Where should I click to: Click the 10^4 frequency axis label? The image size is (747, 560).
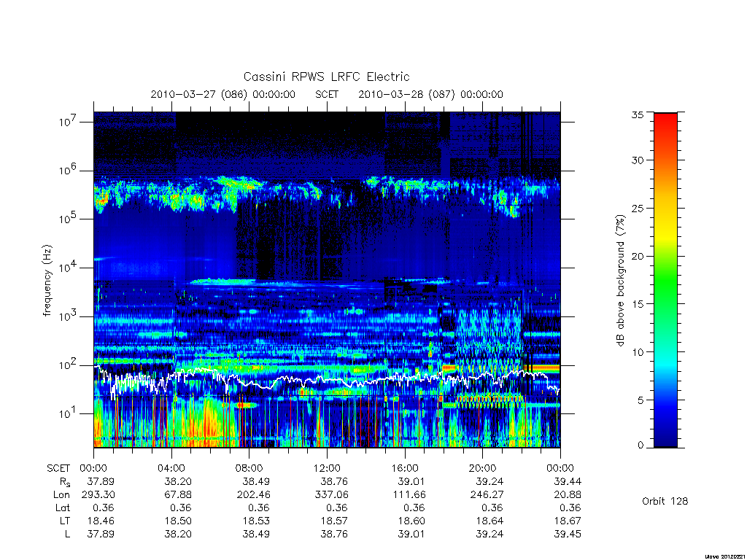click(x=67, y=267)
